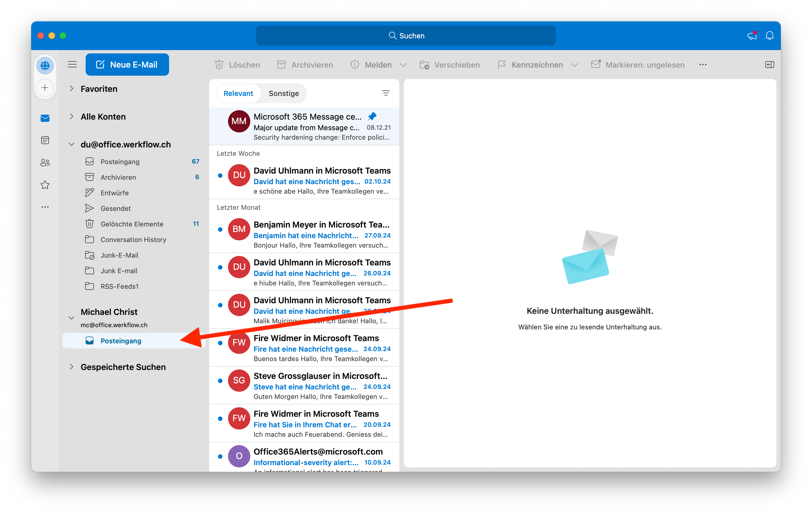Switch to the Sonstige tab
This screenshot has width=812, height=513.
[x=283, y=93]
